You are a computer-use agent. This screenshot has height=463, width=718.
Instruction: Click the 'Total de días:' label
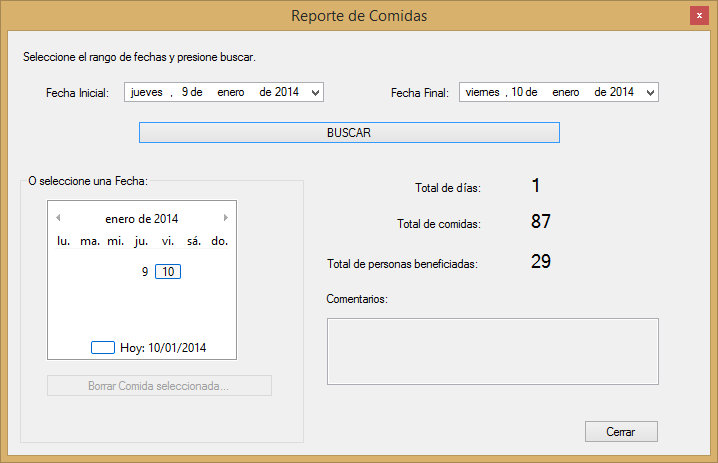(448, 188)
